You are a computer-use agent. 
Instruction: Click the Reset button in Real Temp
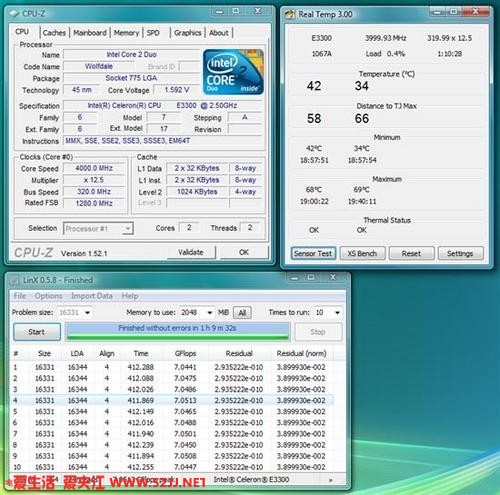411,253
